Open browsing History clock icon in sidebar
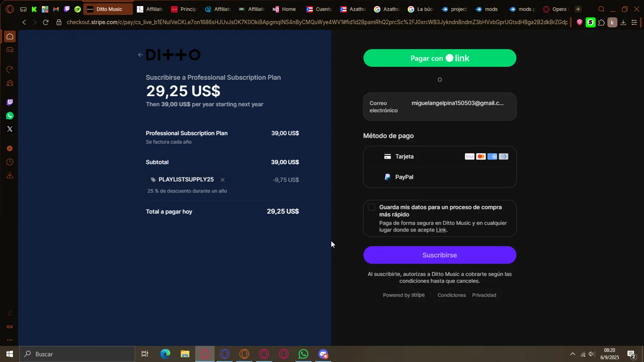 [x=9, y=162]
